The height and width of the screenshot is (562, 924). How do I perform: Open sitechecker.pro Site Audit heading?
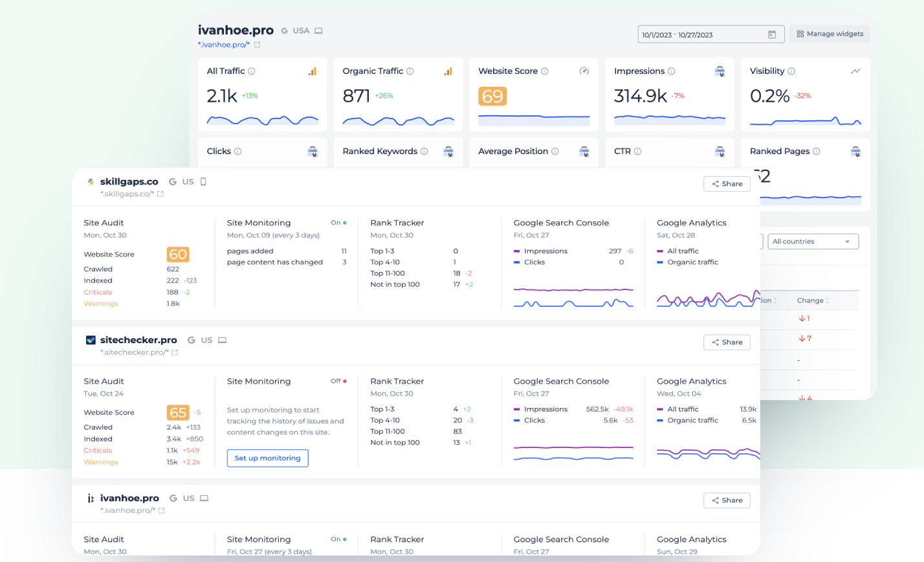pyautogui.click(x=104, y=381)
